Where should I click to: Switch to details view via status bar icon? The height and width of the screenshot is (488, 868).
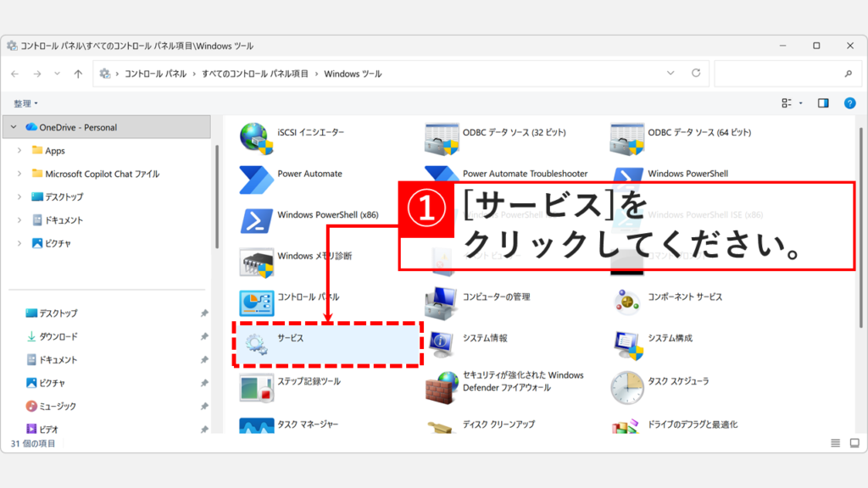834,442
